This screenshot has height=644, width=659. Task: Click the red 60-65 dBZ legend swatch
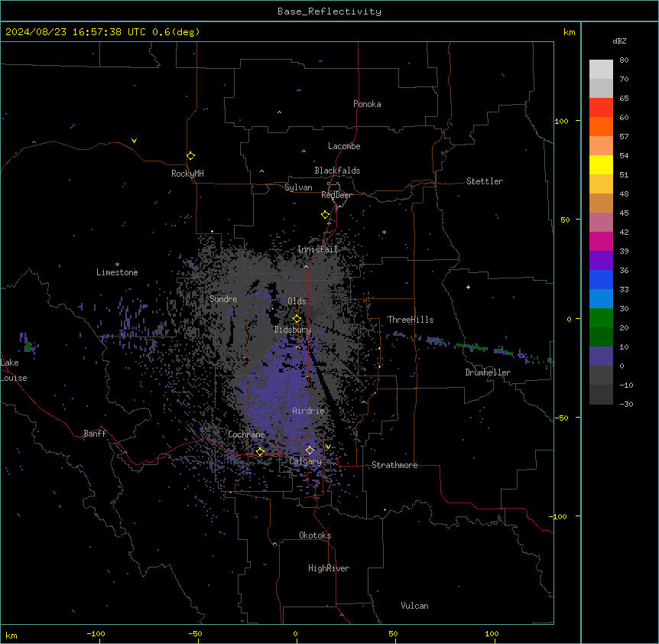(x=601, y=108)
